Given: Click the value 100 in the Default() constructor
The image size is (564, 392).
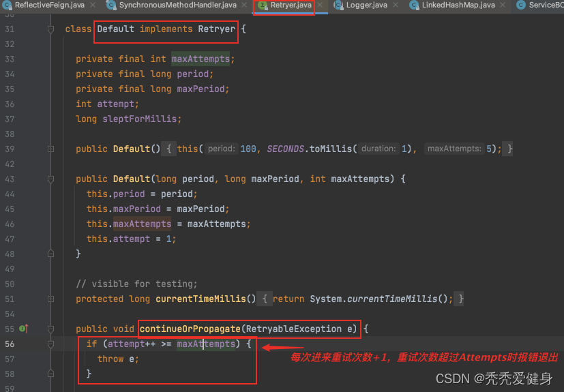Looking at the screenshot, I should click(x=248, y=149).
